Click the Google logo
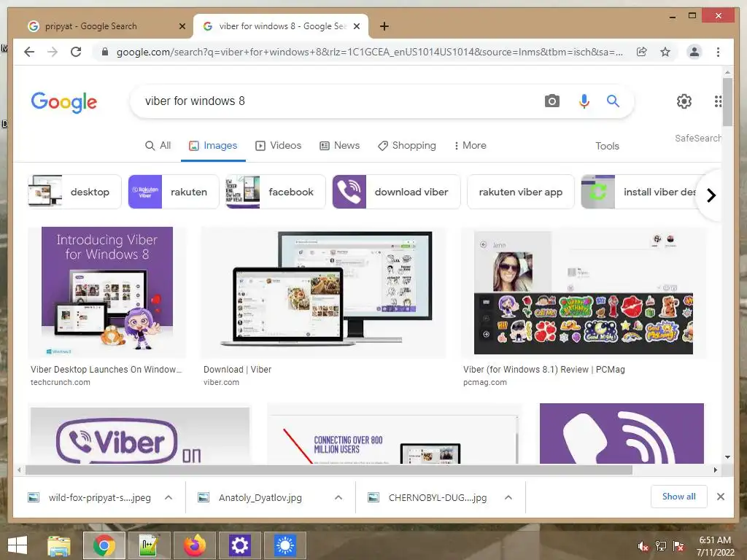The image size is (747, 560). pos(64,102)
